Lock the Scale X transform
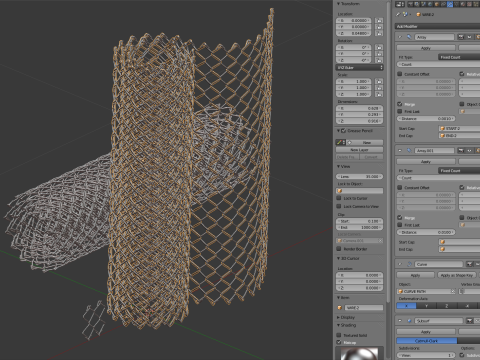 point(379,81)
